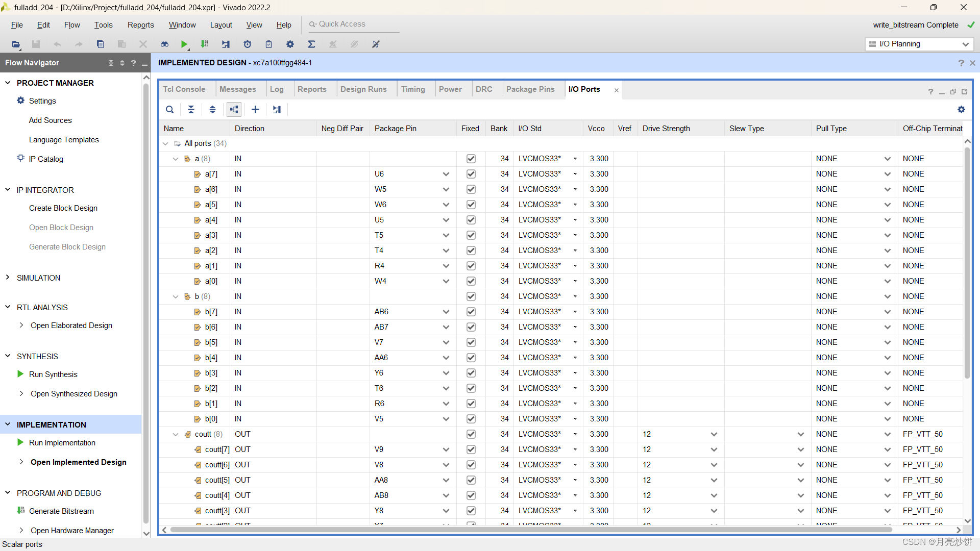Image resolution: width=980 pixels, height=551 pixels.
Task: Click Open Hardware Manager
Action: pos(72,531)
